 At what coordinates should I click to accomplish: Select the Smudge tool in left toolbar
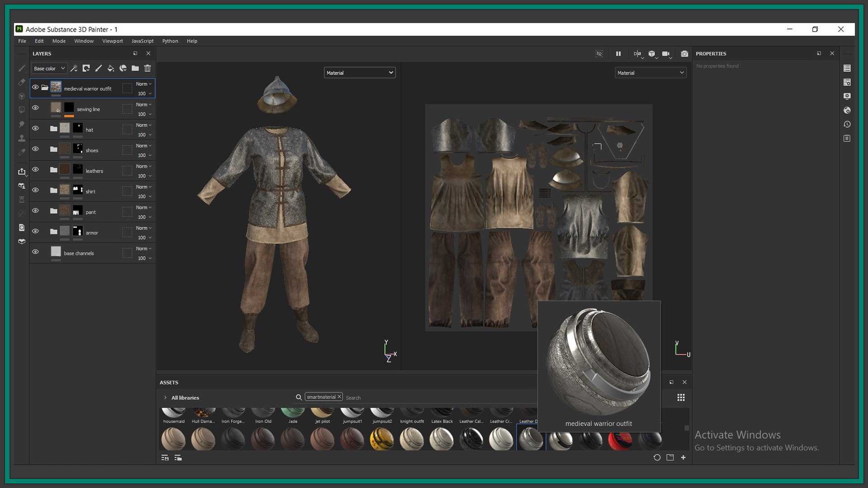tap(22, 124)
